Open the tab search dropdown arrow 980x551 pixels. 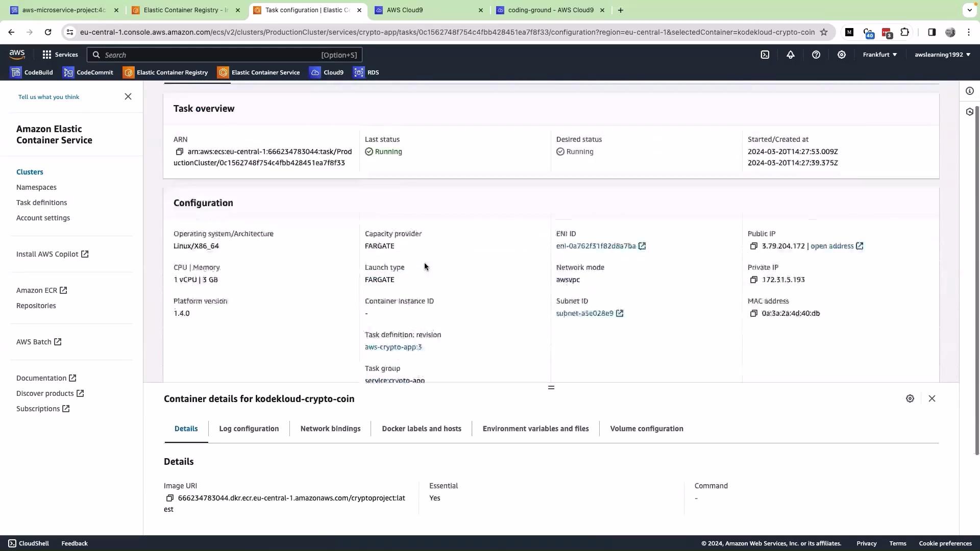tap(969, 10)
